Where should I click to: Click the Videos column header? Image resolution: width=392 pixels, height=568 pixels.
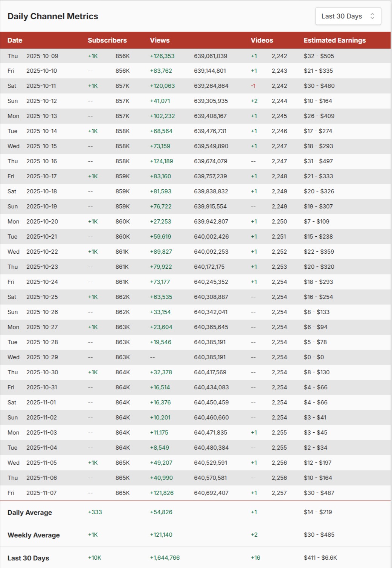point(262,40)
